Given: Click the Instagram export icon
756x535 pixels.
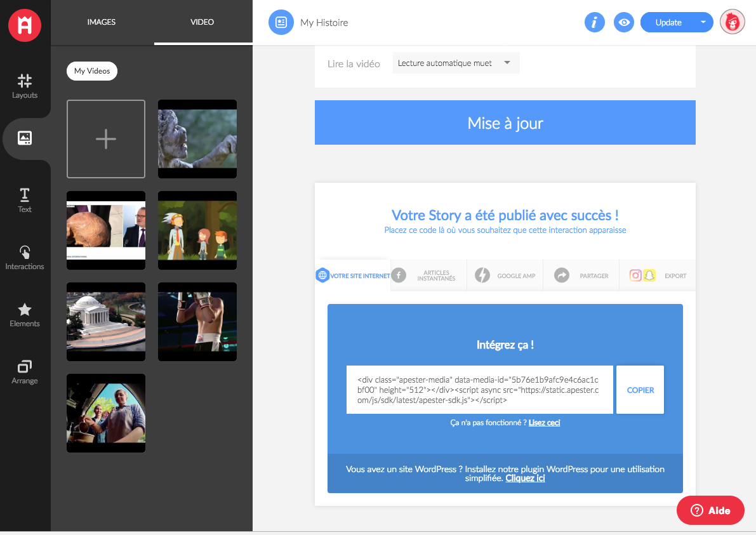Looking at the screenshot, I should pos(635,275).
